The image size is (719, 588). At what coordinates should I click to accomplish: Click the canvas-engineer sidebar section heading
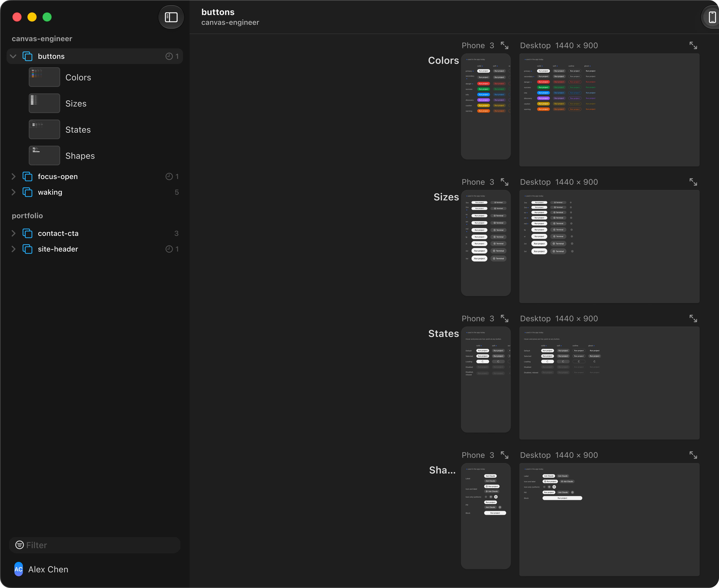coord(42,39)
